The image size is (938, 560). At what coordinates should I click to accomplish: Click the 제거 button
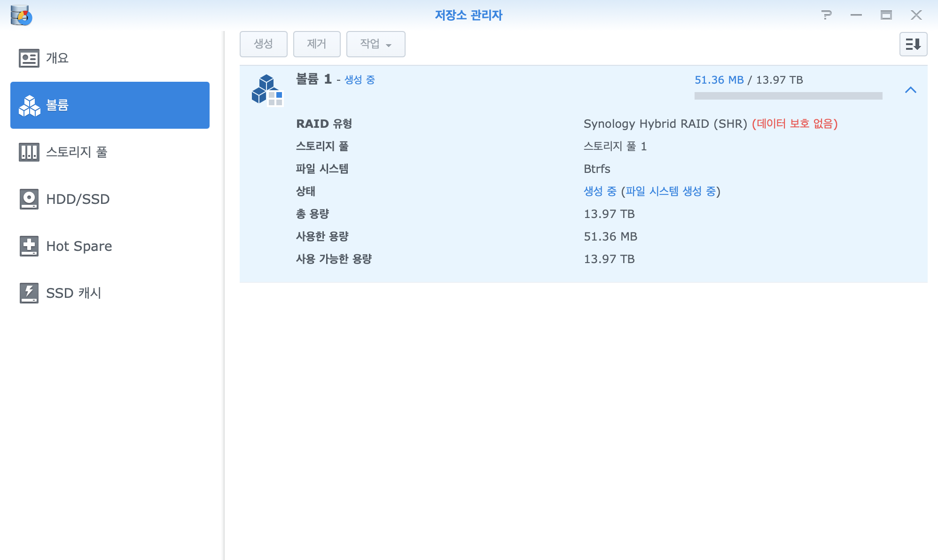coord(316,44)
